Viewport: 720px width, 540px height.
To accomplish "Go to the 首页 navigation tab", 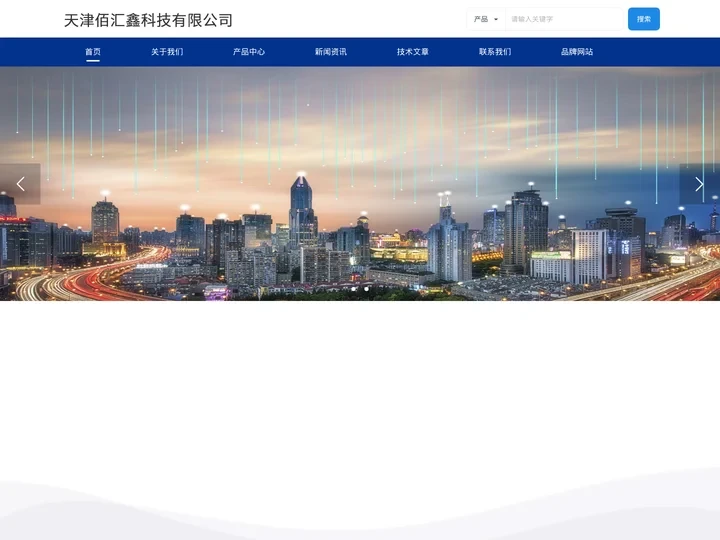I will (x=93, y=52).
